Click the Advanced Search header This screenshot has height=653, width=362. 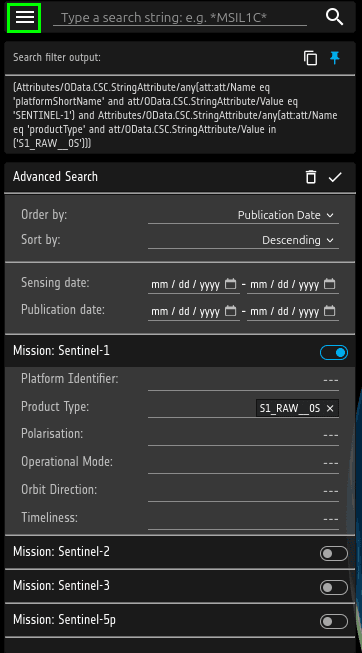pyautogui.click(x=55, y=177)
